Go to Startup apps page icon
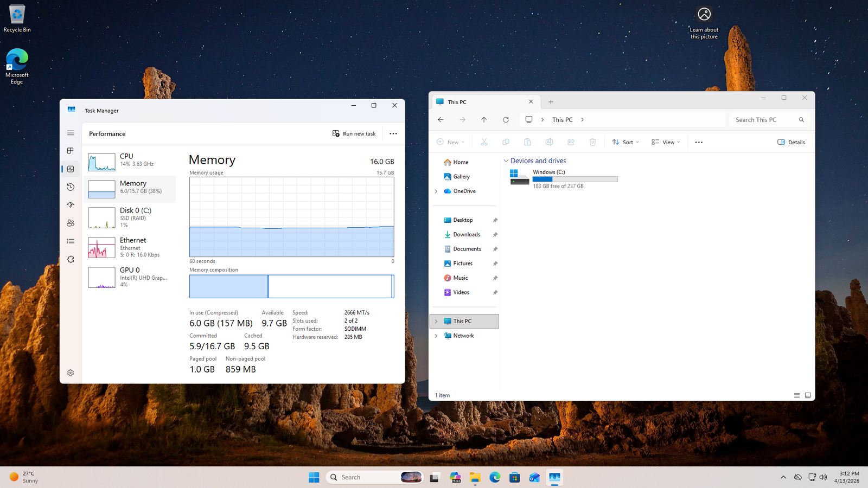The width and height of the screenshot is (868, 488). [71, 205]
